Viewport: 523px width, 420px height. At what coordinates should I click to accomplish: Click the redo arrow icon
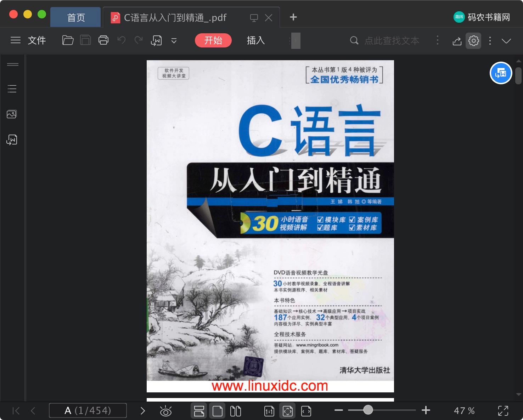138,40
